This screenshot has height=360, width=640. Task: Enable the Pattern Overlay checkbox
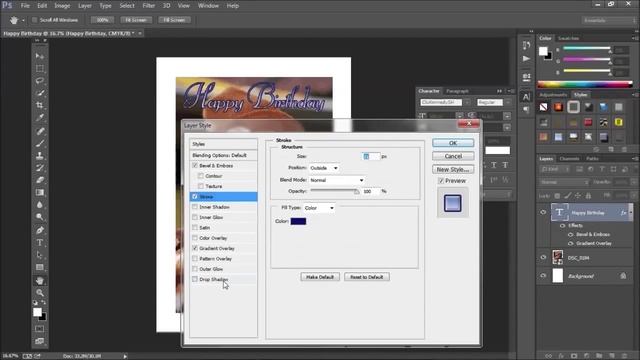(195, 258)
